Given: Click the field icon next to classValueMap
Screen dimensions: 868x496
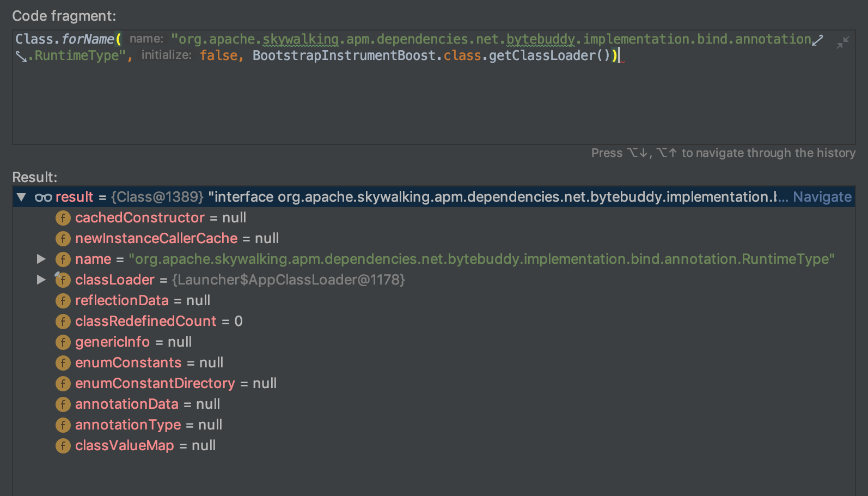Looking at the screenshot, I should tap(63, 445).
